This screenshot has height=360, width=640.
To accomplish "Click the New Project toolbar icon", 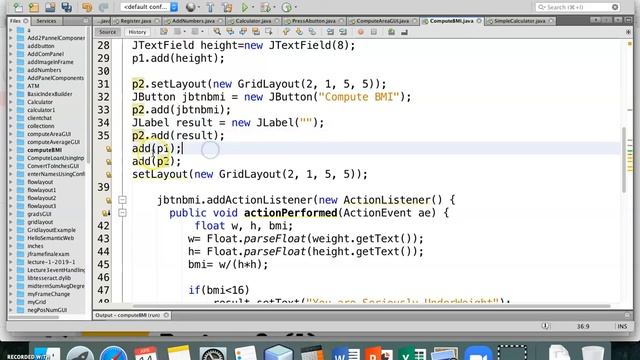I will [34, 7].
